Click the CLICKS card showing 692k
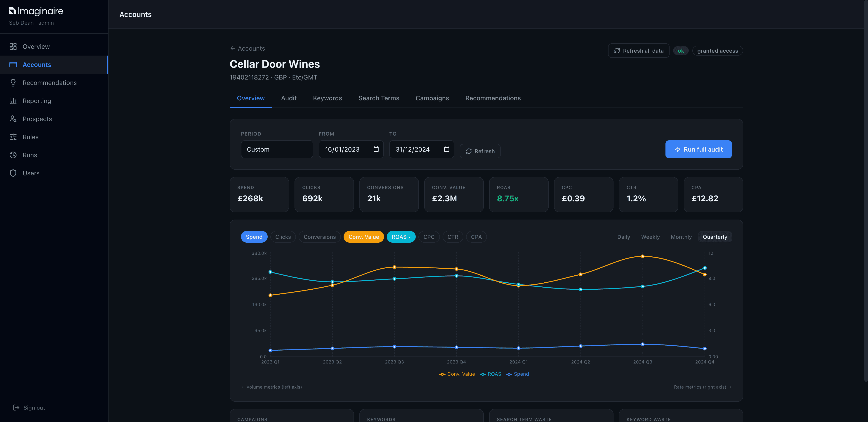 [324, 195]
